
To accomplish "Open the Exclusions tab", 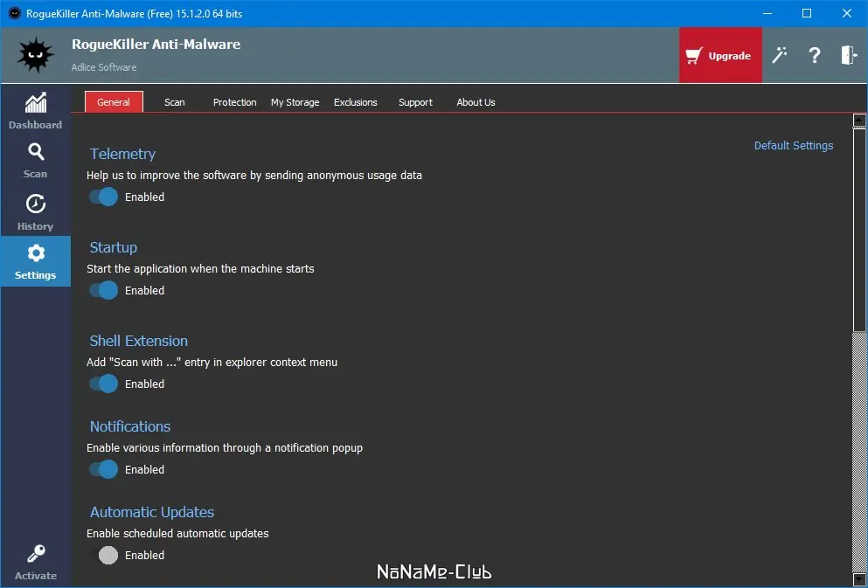I will click(x=356, y=102).
